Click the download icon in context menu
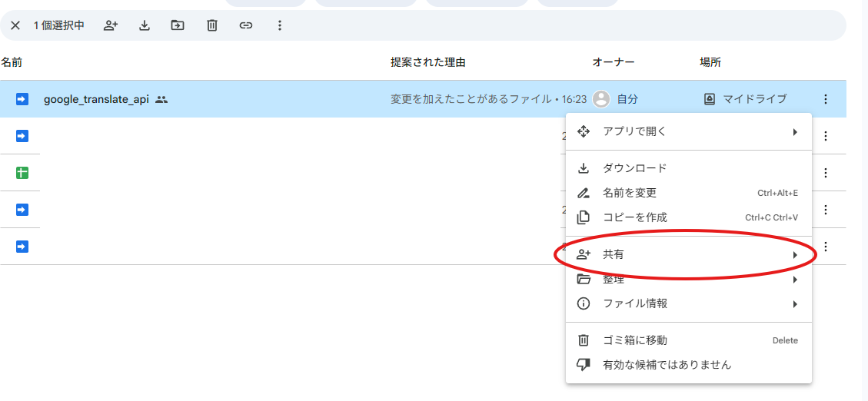The image size is (868, 401). click(583, 168)
